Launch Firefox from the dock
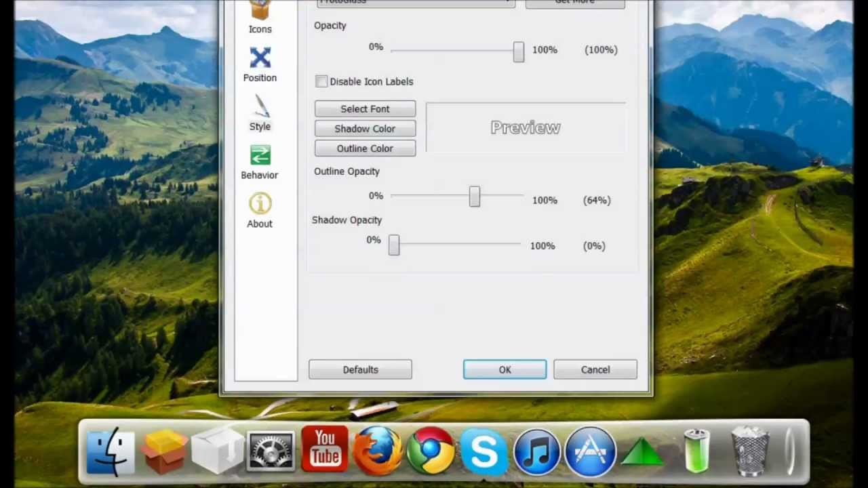Viewport: 868px width, 488px height. tap(378, 451)
